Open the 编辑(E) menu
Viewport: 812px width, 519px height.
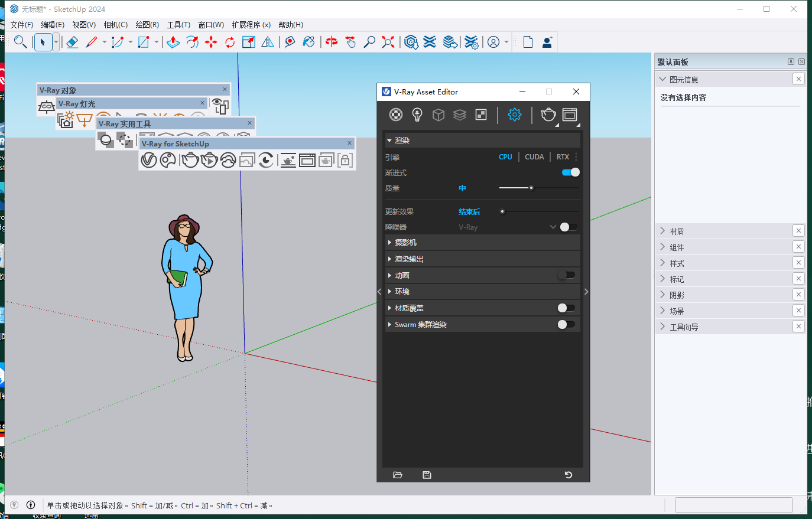pos(53,25)
